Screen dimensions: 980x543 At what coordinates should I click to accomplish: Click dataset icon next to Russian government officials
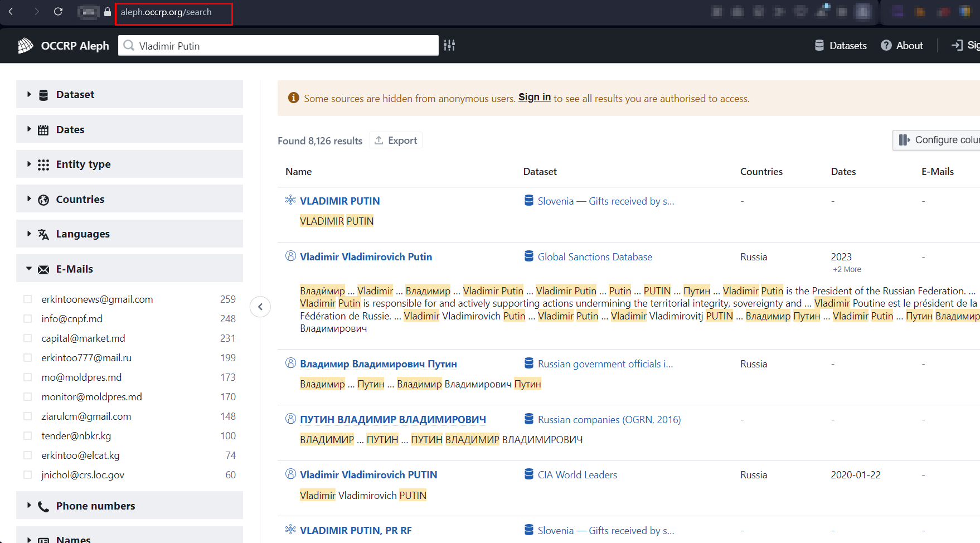[x=529, y=363]
